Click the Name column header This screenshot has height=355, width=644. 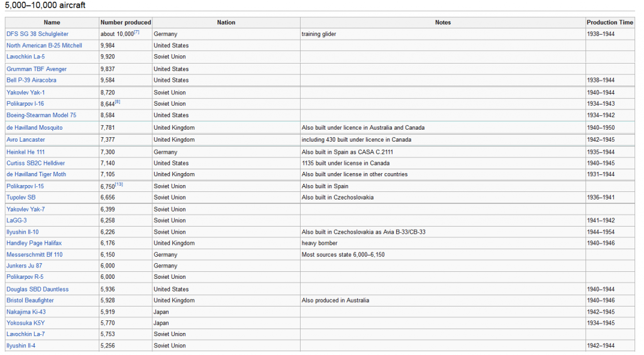[52, 23]
